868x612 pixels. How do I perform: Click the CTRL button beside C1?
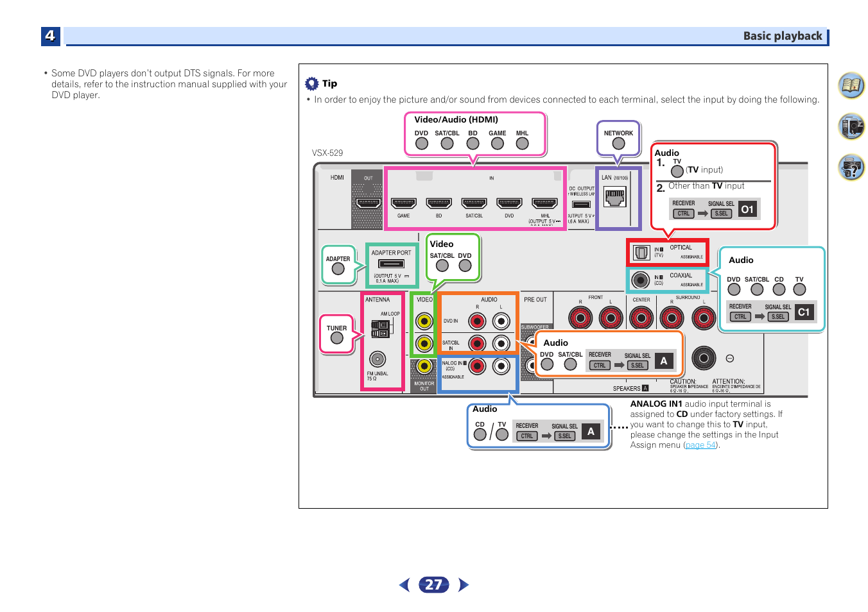point(740,316)
